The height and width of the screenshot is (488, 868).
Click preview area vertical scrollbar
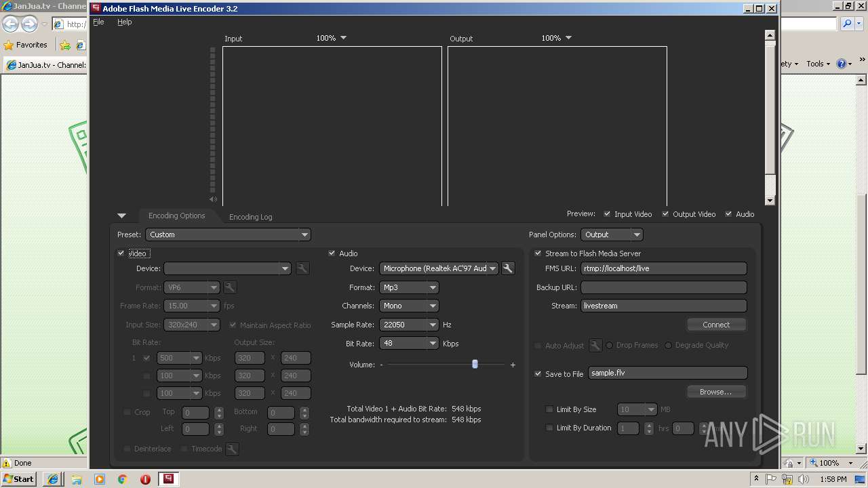click(770, 117)
